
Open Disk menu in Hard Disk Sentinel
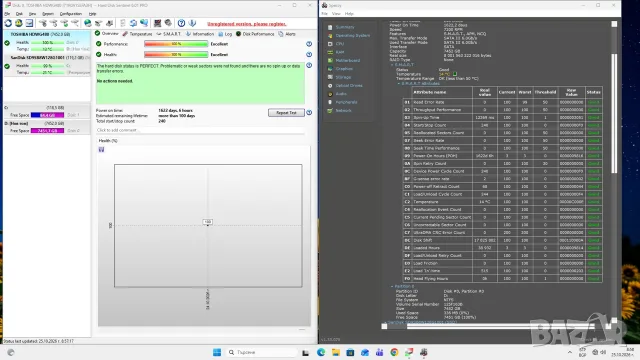coord(19,14)
